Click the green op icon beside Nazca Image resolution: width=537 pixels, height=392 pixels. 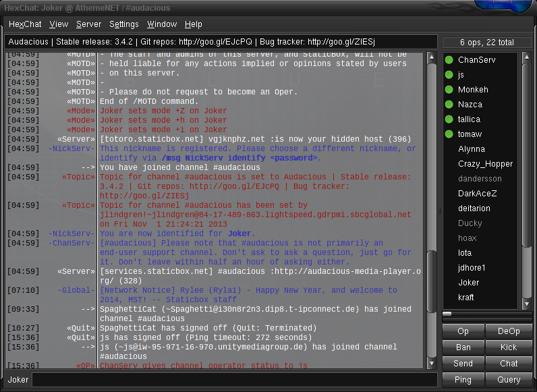pyautogui.click(x=449, y=105)
